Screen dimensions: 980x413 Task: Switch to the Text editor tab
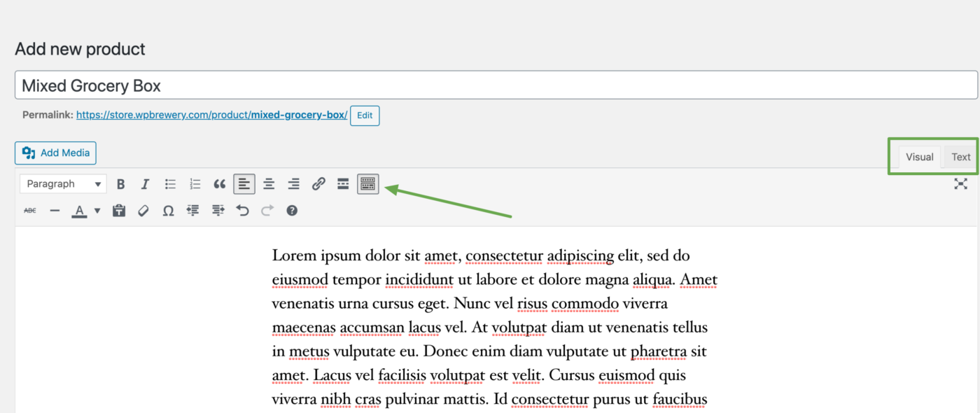tap(961, 157)
